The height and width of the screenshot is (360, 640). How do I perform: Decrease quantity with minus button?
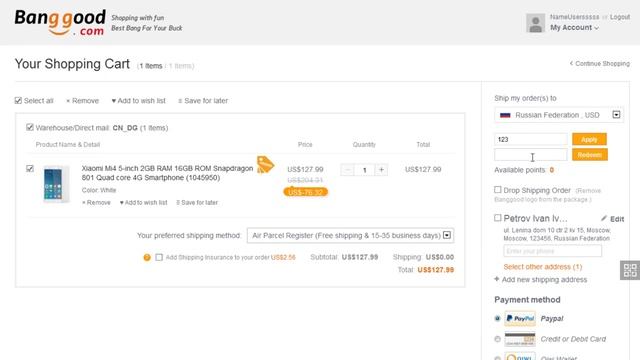pyautogui.click(x=347, y=170)
